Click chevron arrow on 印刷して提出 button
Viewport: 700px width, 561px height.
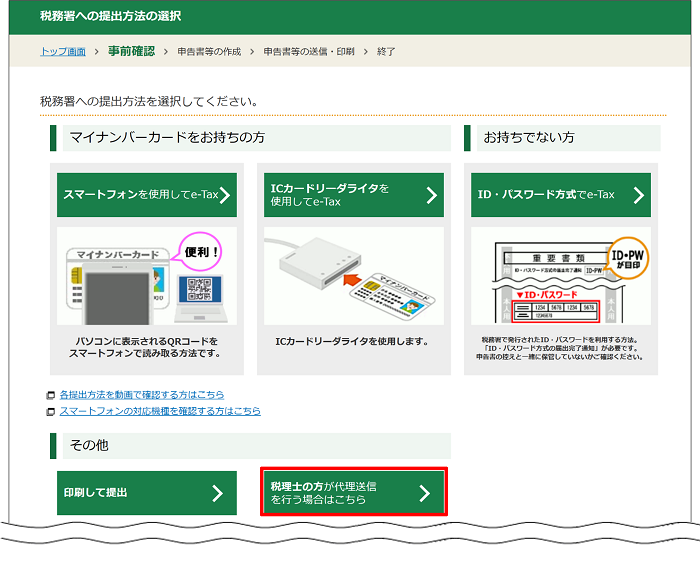[218, 493]
